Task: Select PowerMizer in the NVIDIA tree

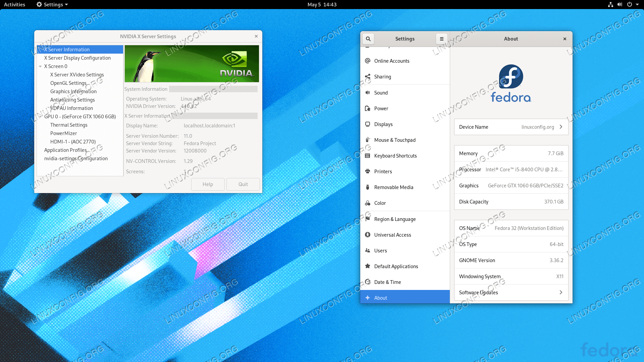Action: (63, 133)
